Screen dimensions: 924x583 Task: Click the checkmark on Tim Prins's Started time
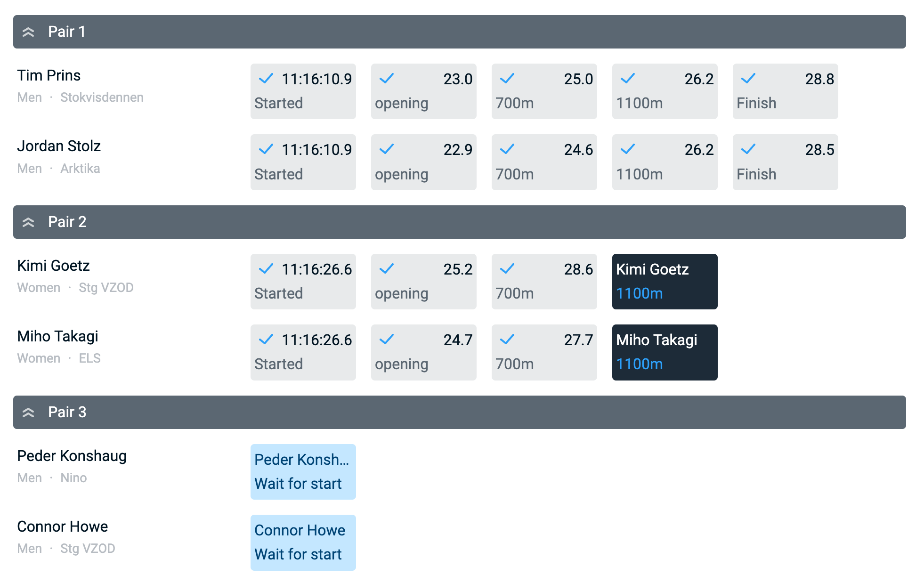(x=266, y=79)
